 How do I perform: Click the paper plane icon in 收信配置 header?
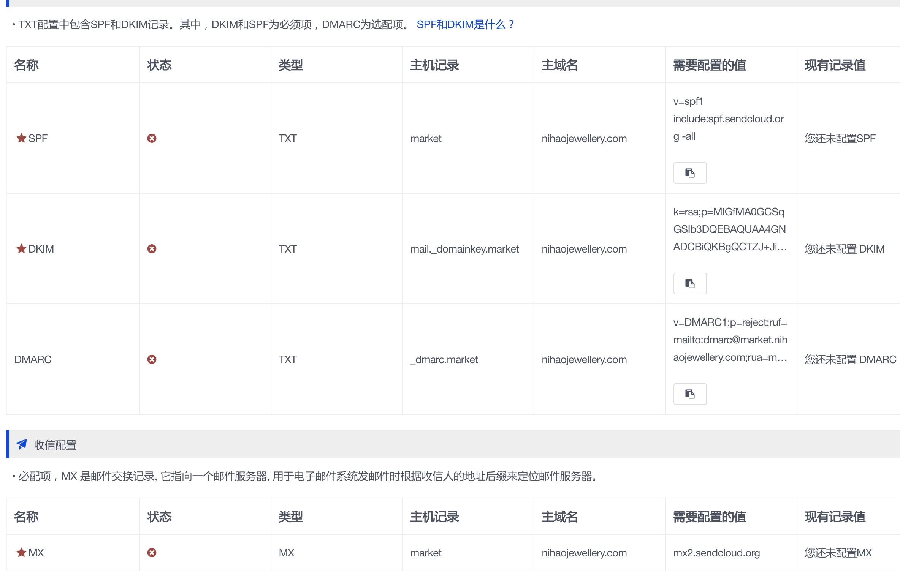22,444
